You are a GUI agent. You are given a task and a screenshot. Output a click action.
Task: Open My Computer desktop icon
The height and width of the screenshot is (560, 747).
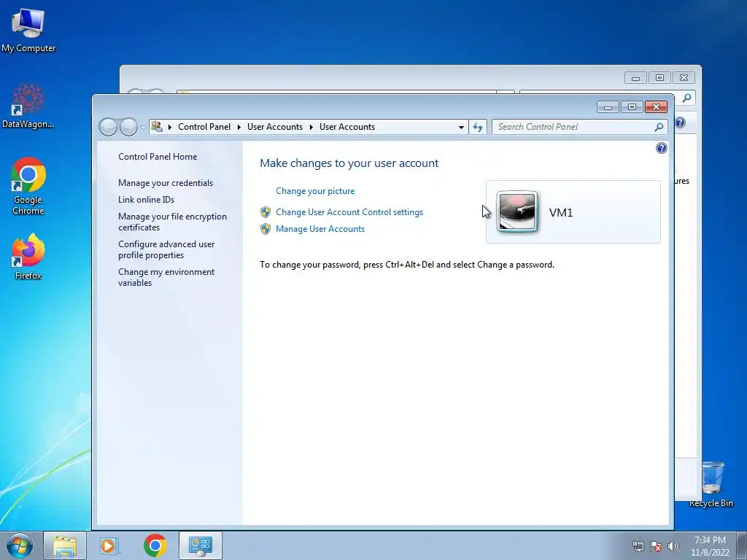[28, 29]
